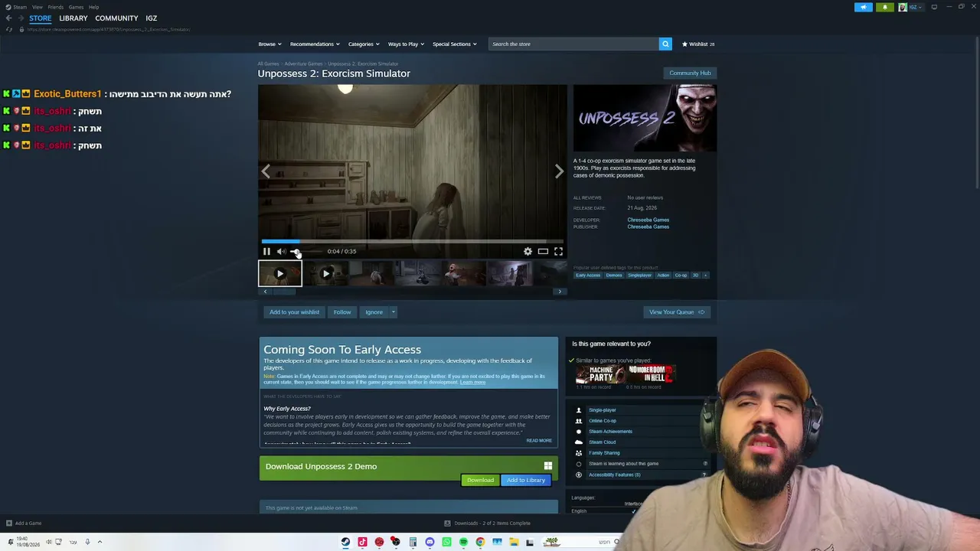
Task: Open Steam from the taskbar
Action: pos(345,542)
